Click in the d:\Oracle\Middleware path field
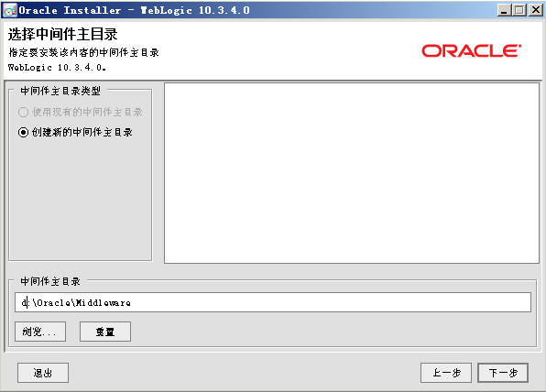This screenshot has width=546, height=392. tap(273, 302)
